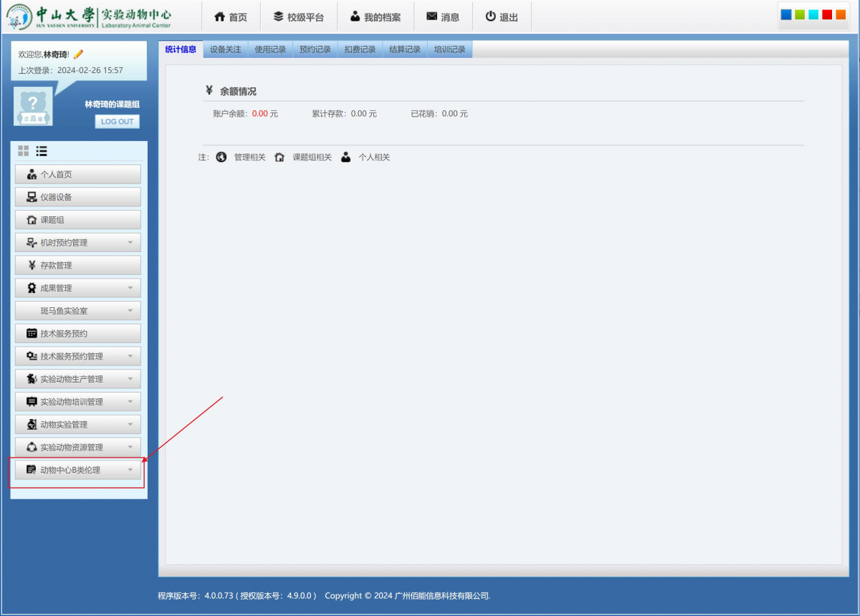The width and height of the screenshot is (860, 616).
Task: Switch sidebar to list view icon
Action: pyautogui.click(x=42, y=151)
